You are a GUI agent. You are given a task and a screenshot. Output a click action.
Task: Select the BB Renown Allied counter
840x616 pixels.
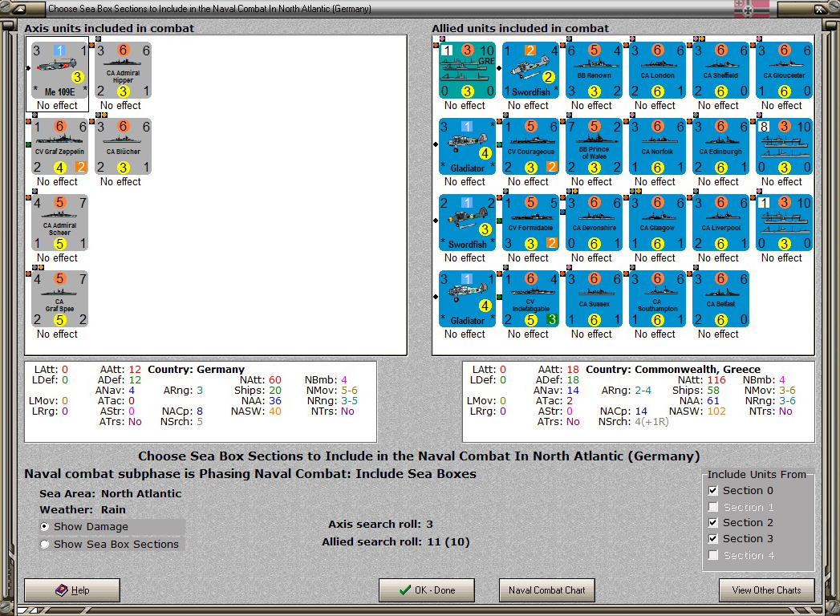click(594, 71)
